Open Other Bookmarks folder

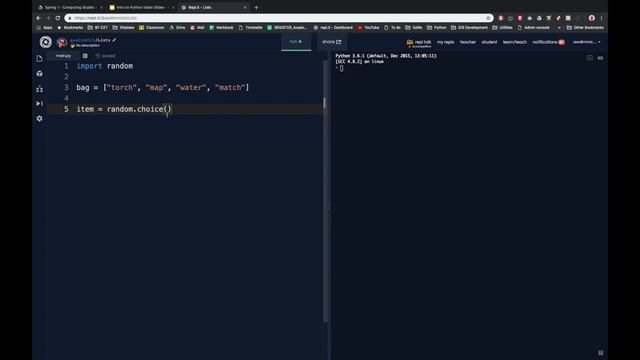pos(585,28)
